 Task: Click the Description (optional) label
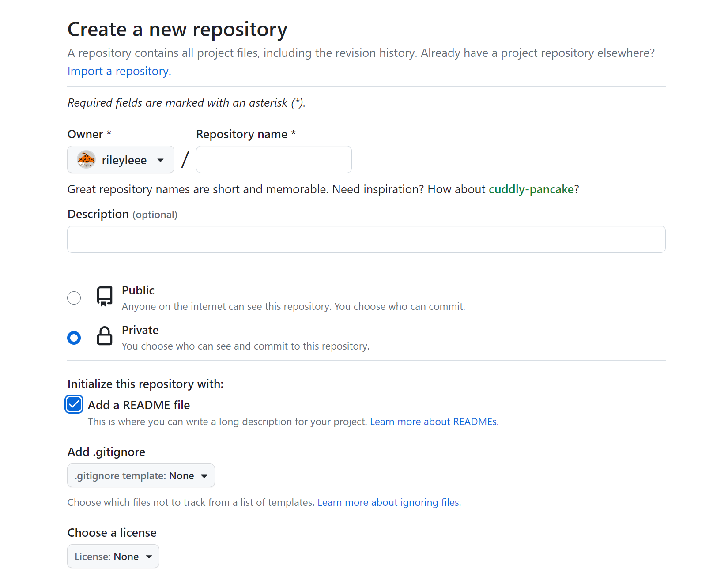(122, 214)
